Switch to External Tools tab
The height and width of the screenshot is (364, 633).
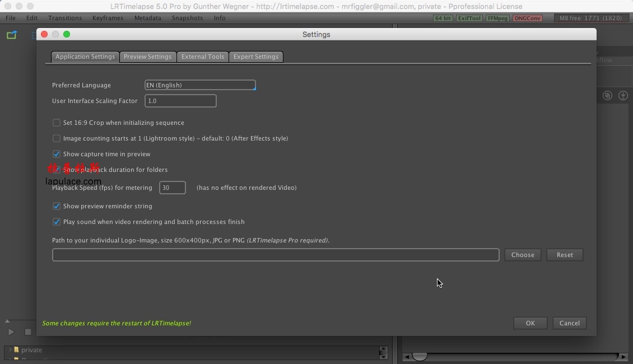[x=203, y=57]
